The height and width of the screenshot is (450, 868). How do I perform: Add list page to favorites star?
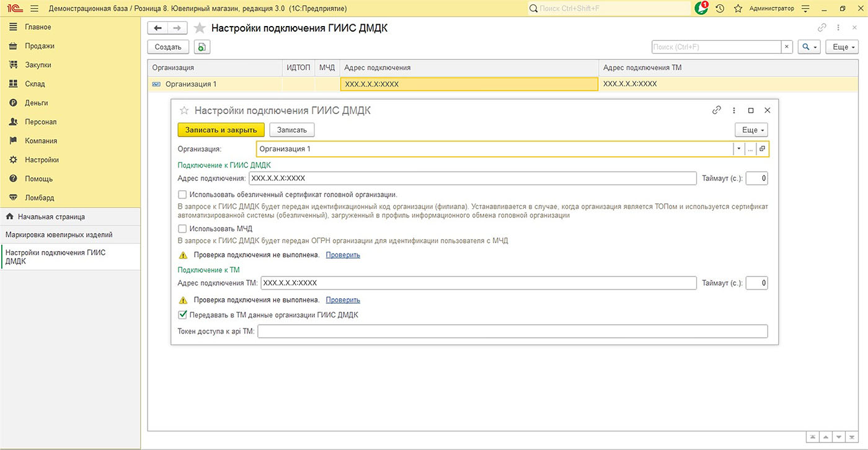click(200, 28)
